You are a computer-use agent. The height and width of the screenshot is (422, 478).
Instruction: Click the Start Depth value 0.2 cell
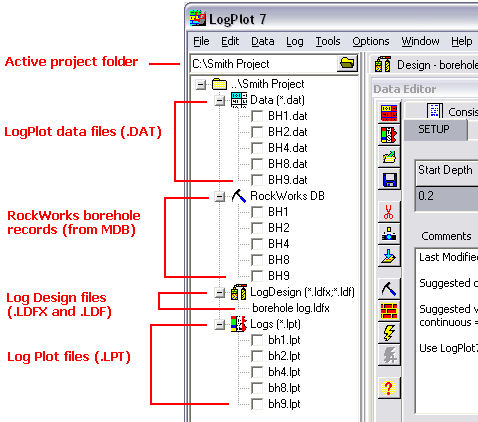click(x=447, y=198)
